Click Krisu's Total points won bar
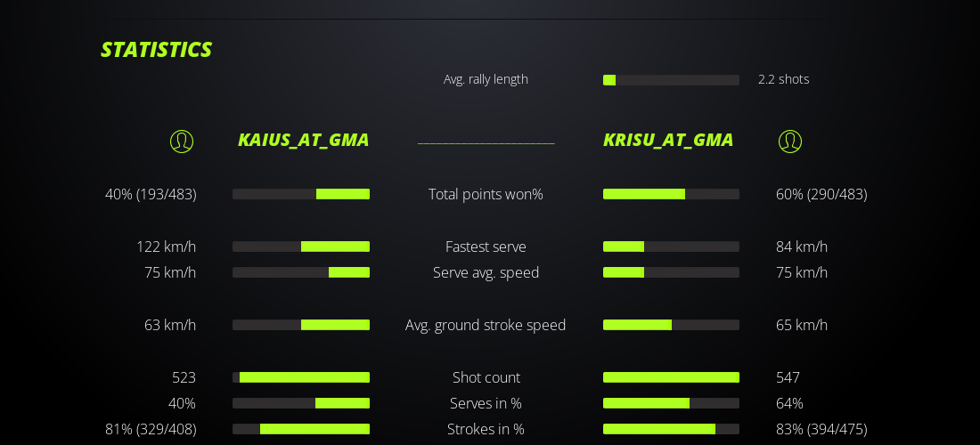This screenshot has height=445, width=980. click(671, 194)
